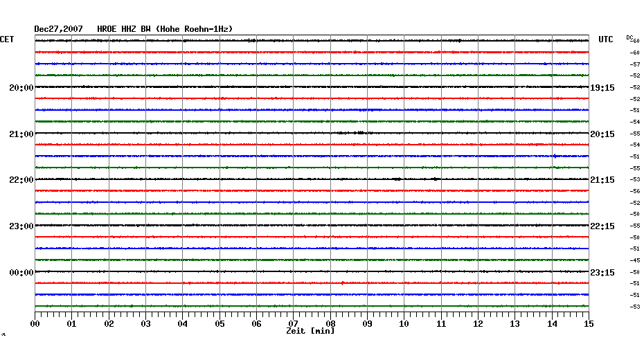This screenshot has width=644, height=342.
Task: Click the 21:15 UTC time label
Action: pos(602,180)
